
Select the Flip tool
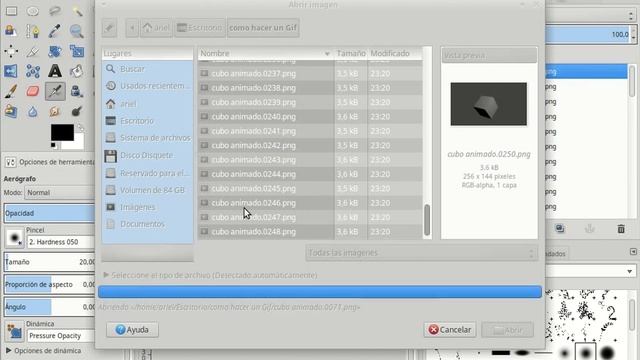[11, 71]
